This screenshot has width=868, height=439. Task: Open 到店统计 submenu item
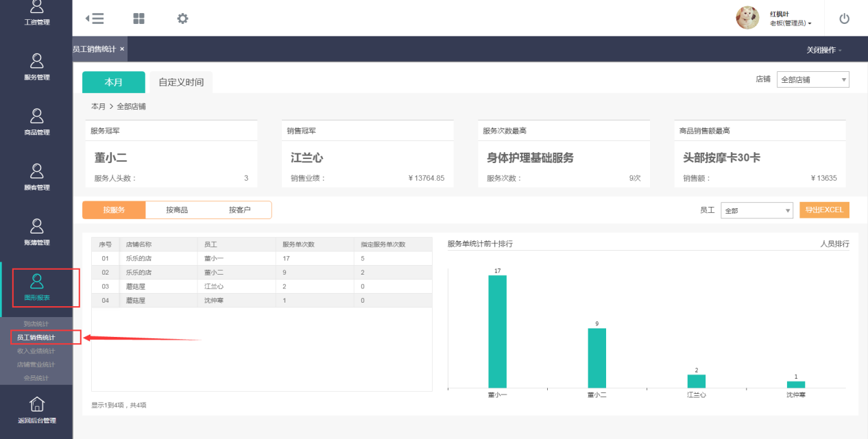pyautogui.click(x=36, y=324)
